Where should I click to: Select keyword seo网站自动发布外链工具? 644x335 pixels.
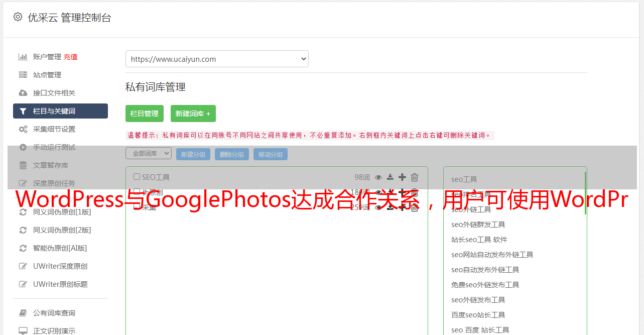pyautogui.click(x=492, y=255)
